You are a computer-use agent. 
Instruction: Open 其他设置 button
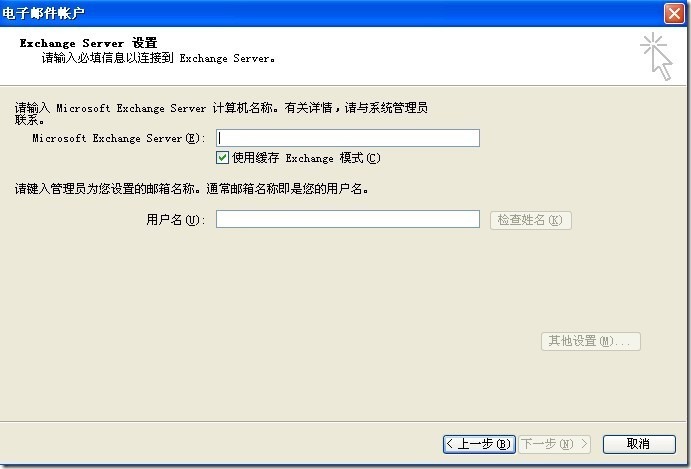[x=591, y=341]
